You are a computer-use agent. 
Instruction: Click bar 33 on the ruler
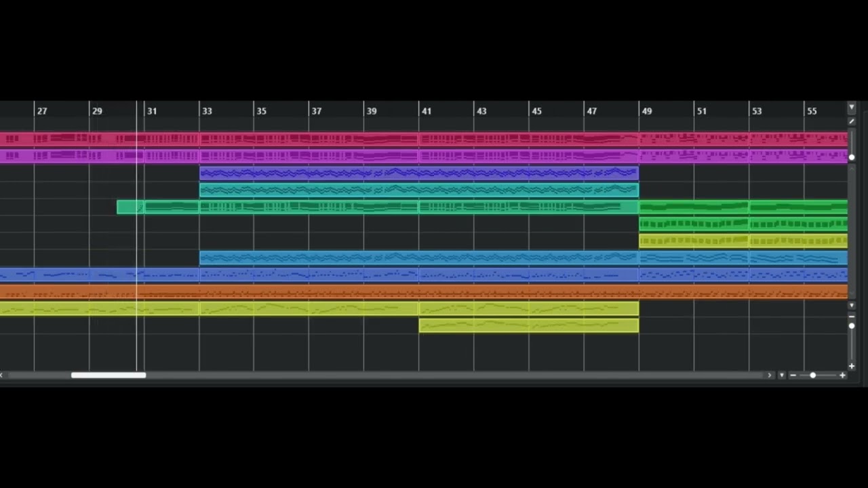coord(207,111)
